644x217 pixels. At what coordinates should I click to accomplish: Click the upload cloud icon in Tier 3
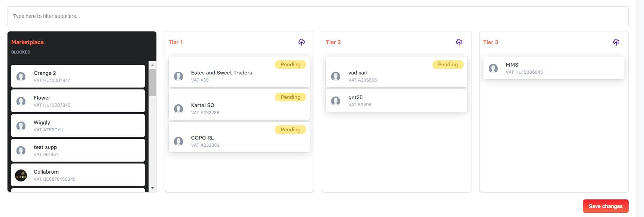tap(616, 42)
